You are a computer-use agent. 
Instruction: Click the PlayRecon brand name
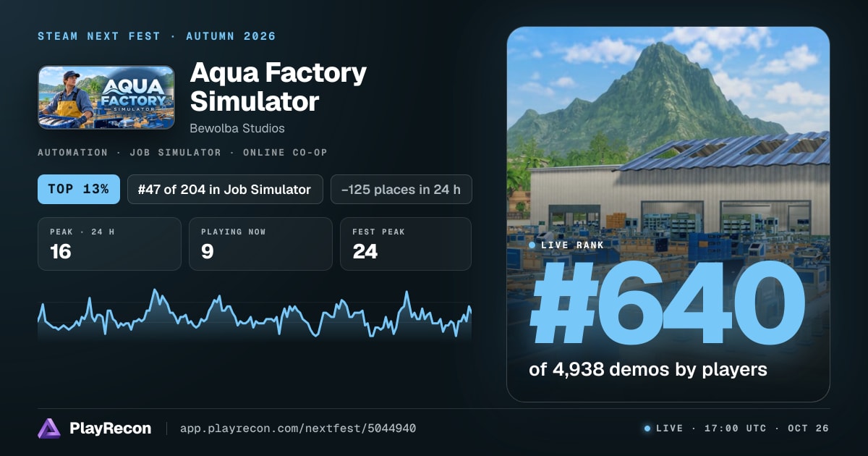110,428
